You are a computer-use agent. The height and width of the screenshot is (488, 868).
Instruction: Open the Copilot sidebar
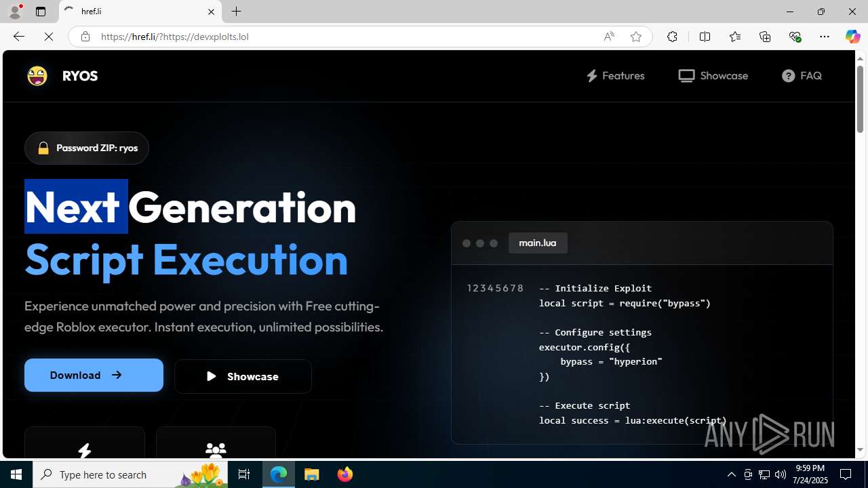pyautogui.click(x=852, y=37)
